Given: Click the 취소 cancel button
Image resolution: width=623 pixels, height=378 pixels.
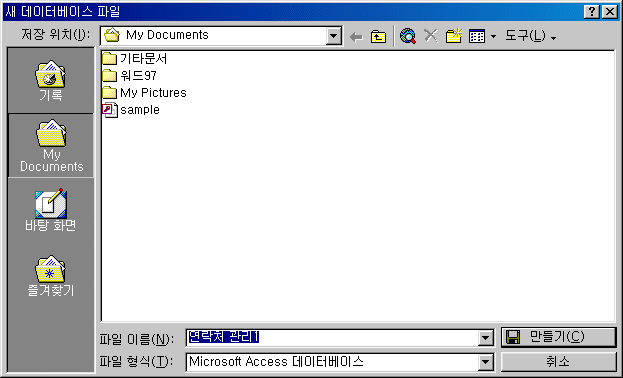Looking at the screenshot, I should 558,362.
